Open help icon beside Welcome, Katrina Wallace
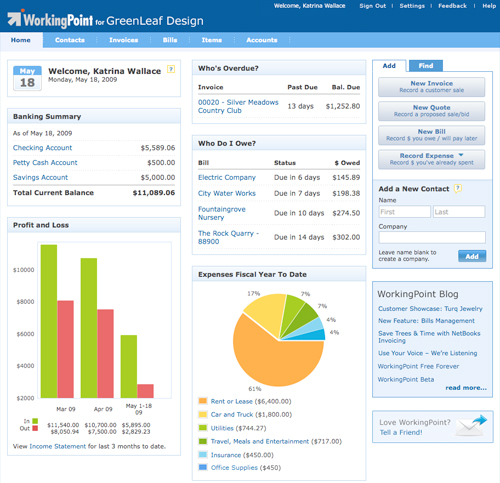This screenshot has width=500, height=483. (171, 69)
